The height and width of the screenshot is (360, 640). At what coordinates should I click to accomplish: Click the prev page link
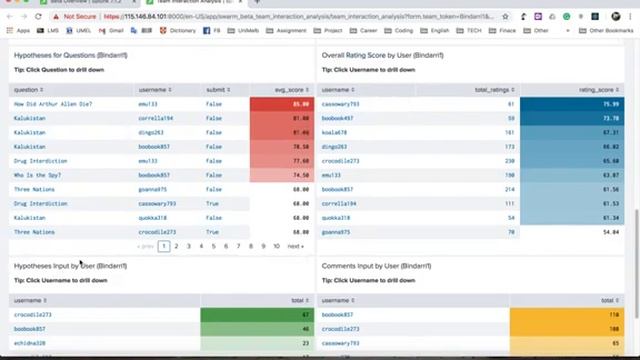145,247
